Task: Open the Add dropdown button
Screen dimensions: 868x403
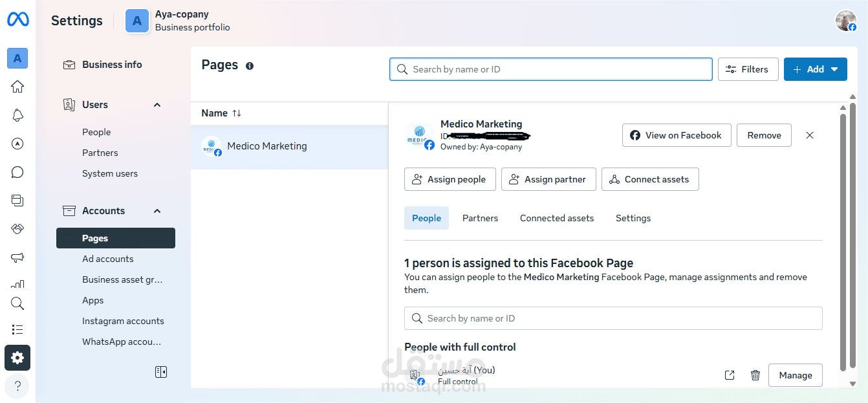Action: pos(815,69)
